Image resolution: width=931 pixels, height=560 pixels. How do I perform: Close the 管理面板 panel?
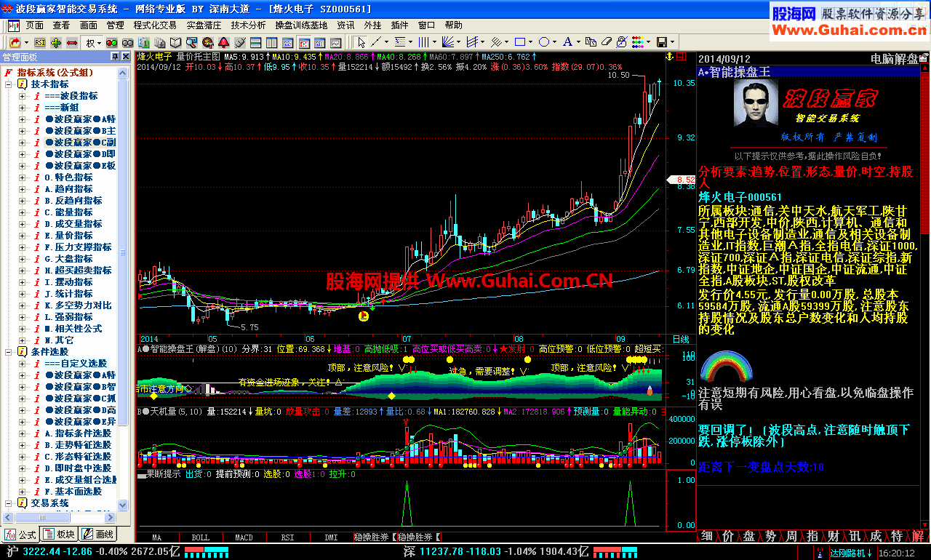pyautogui.click(x=125, y=57)
